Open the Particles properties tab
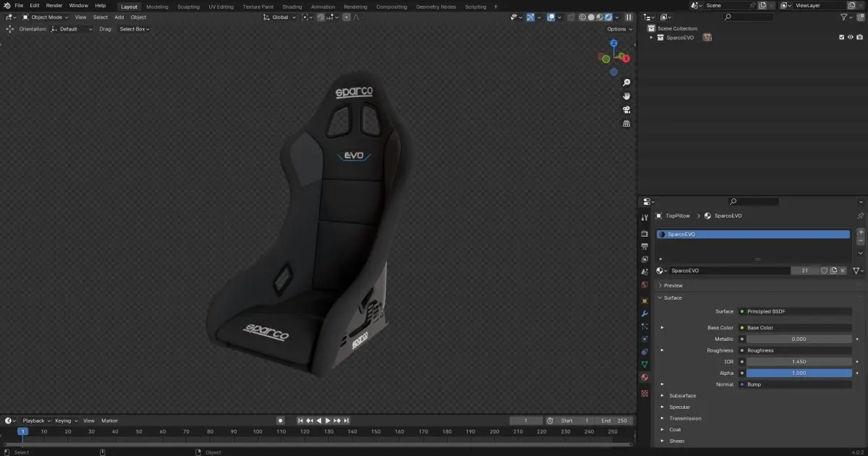 coord(644,326)
